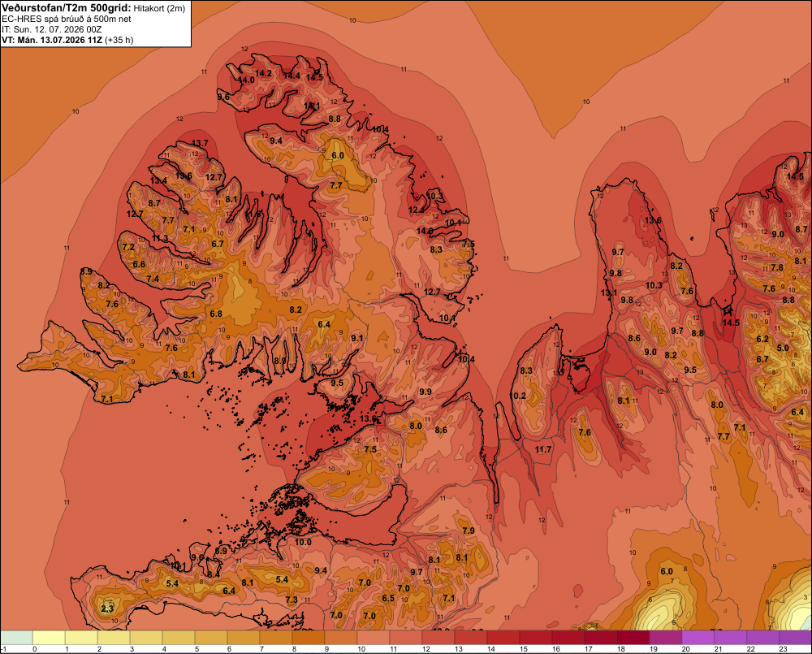Click the '(+35 h)' forecast offset
Image resolution: width=812 pixels, height=654 pixels.
pos(119,40)
